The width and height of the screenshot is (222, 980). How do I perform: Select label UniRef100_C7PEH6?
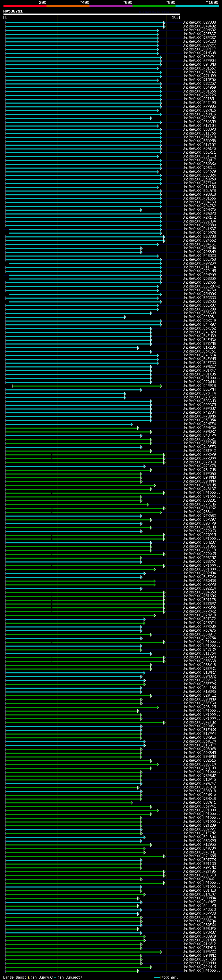pos(199,504)
